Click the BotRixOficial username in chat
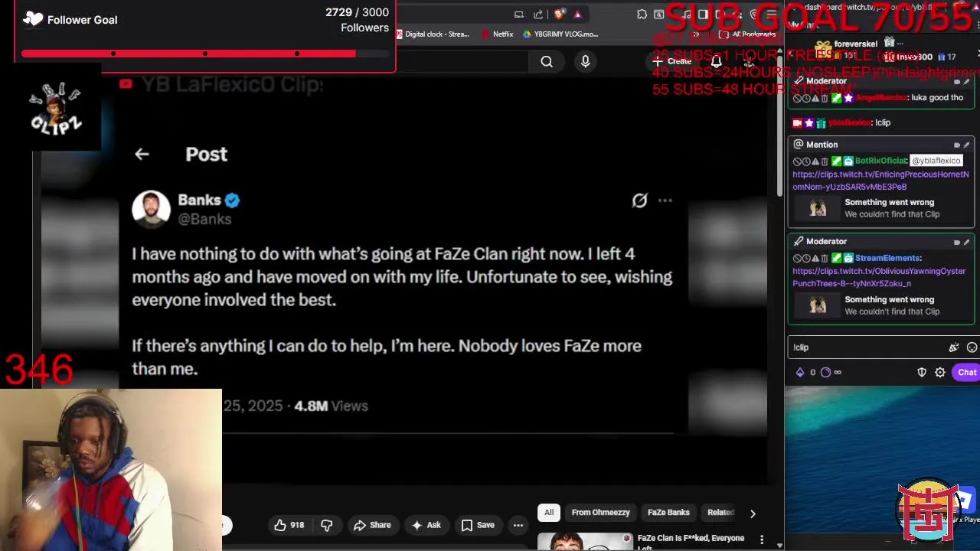980x551 pixels. pyautogui.click(x=881, y=161)
